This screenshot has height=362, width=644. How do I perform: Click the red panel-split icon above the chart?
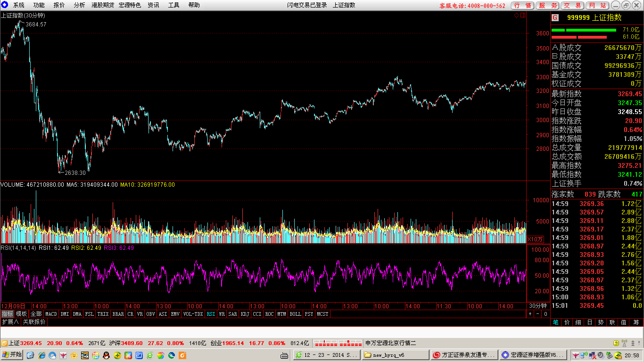(522, 15)
